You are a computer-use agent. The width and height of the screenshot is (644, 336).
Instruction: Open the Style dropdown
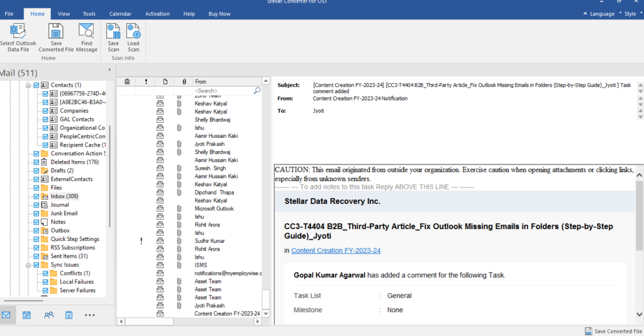tap(631, 14)
